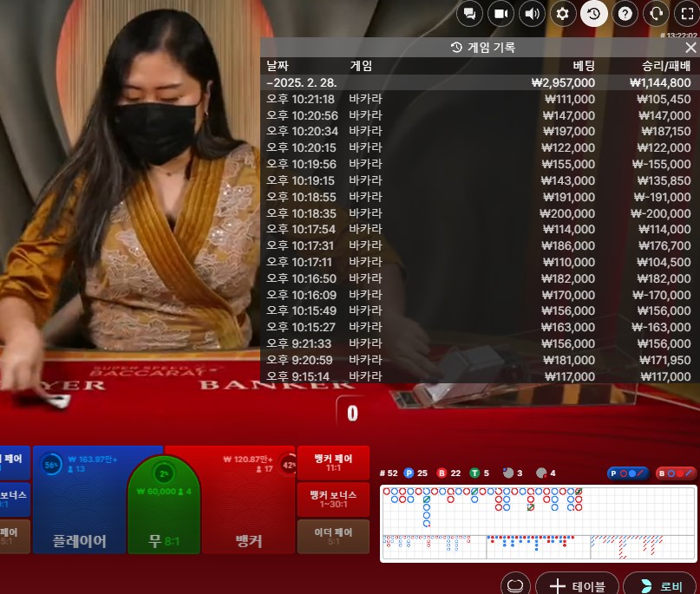
Task: Open the 오후 10:21:18 game record
Action: pos(479,99)
